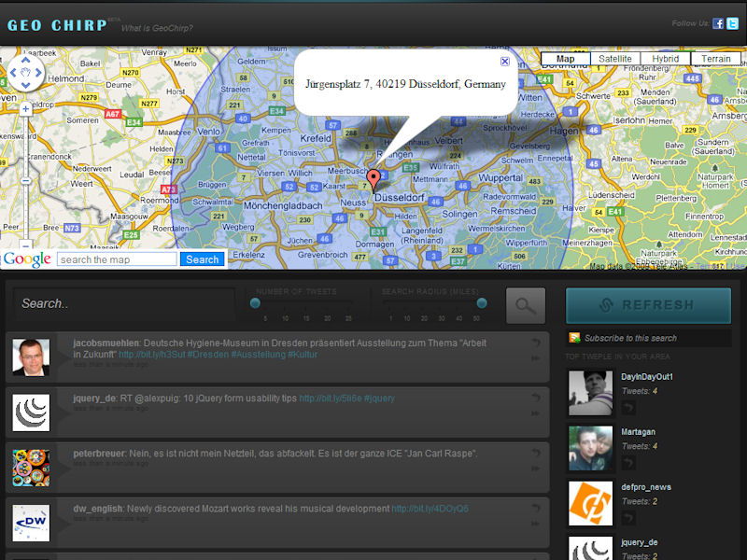Click the RSS feed subscribe icon
This screenshot has height=560, width=747.
click(574, 338)
